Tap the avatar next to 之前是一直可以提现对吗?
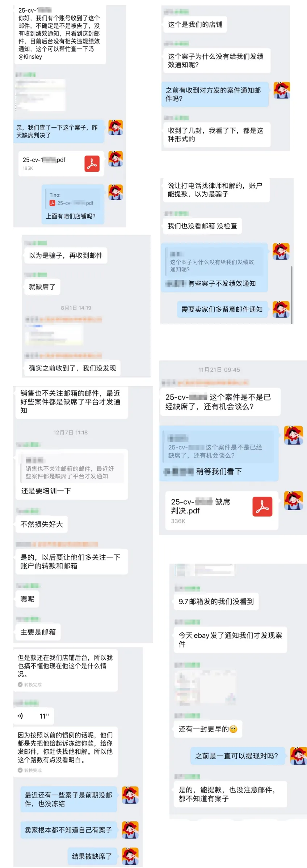The width and height of the screenshot is (307, 868). [298, 756]
